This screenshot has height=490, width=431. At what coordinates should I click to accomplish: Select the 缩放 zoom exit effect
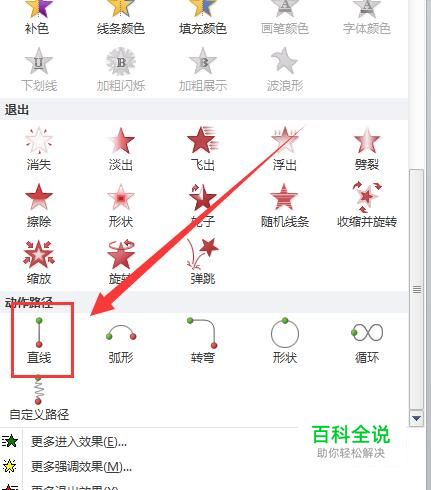39,262
